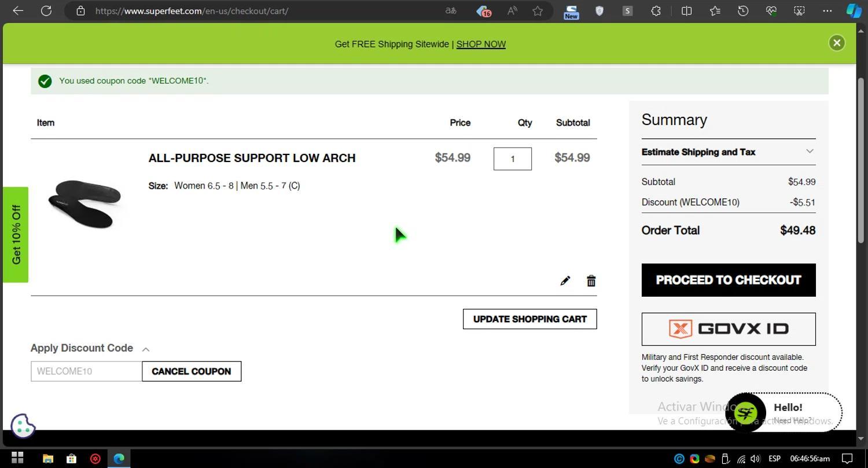Click UPDATE SHOPPING CART button
The image size is (868, 468).
[529, 319]
